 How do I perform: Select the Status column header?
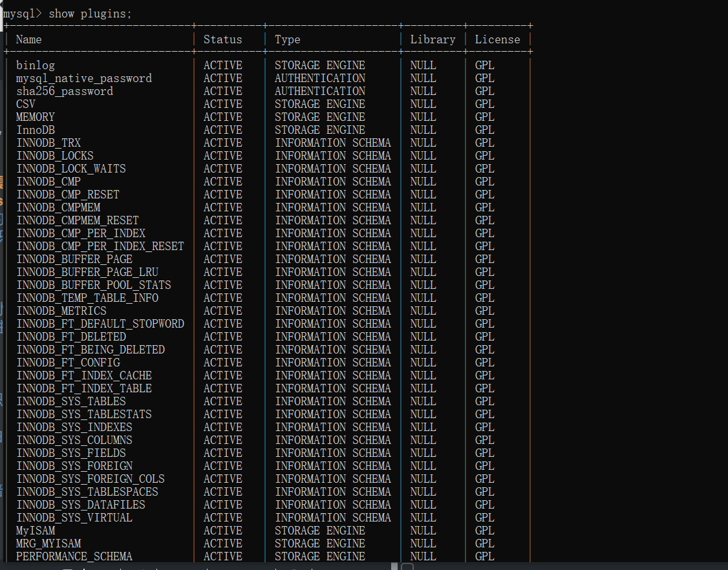tap(223, 40)
